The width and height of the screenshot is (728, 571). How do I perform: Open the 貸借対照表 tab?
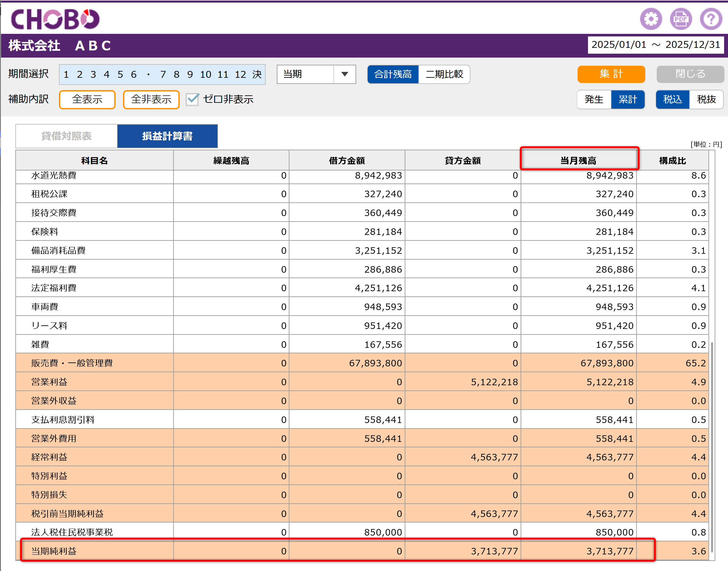coord(66,136)
